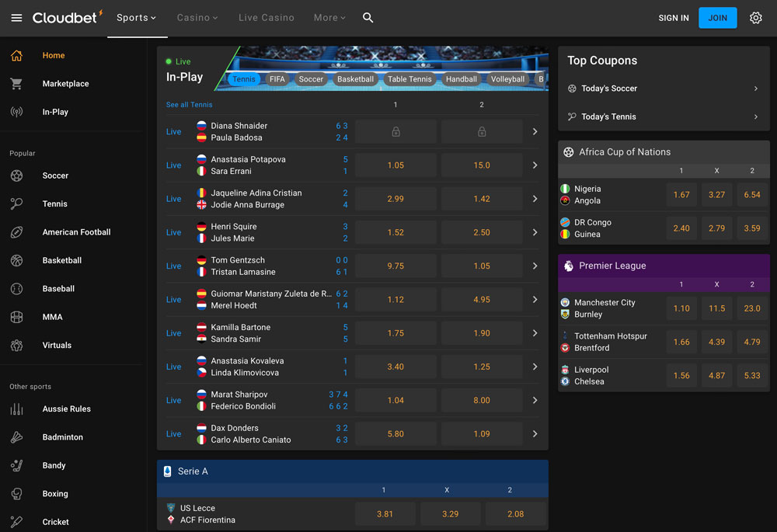The height and width of the screenshot is (532, 777).
Task: Open the Sports dropdown menu
Action: pos(136,18)
